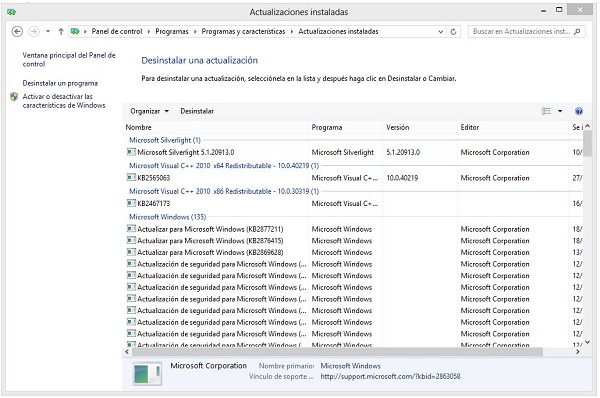This screenshot has height=398, width=600.
Task: Collapse Microsoft Visual C++ 2010 x86 Redistributable group
Action: (x=224, y=191)
